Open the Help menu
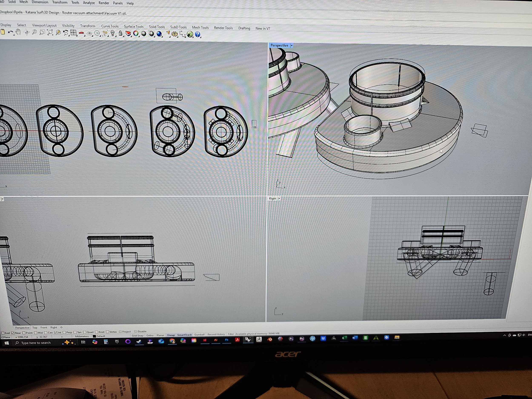This screenshot has height=399, width=532. (130, 3)
